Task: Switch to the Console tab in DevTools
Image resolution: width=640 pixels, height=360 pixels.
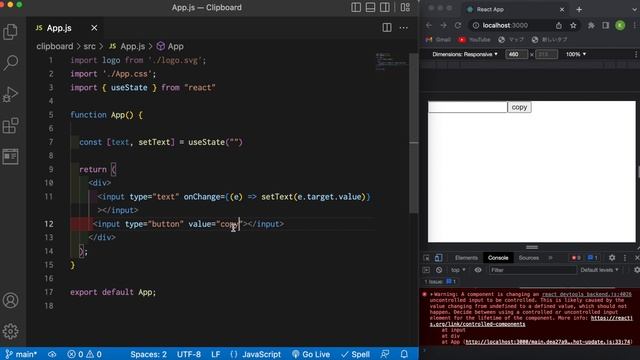Action: (x=498, y=258)
